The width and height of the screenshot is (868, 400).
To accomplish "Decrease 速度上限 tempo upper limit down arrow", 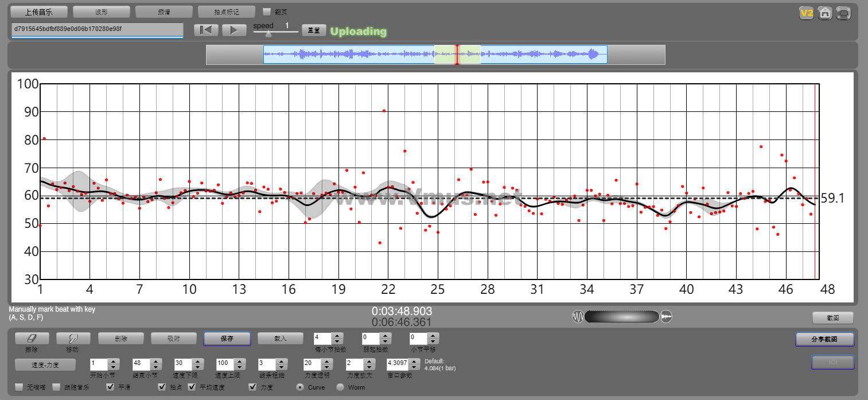I will [x=239, y=367].
